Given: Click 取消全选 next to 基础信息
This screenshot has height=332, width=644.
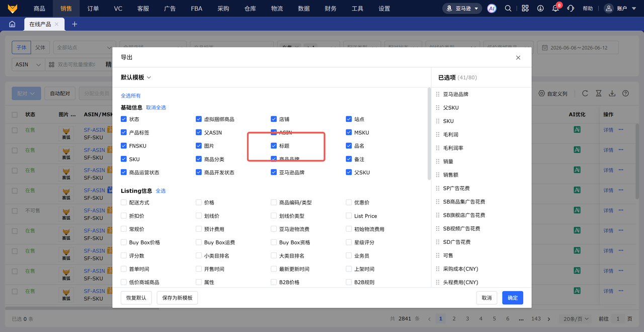Looking at the screenshot, I should (156, 108).
